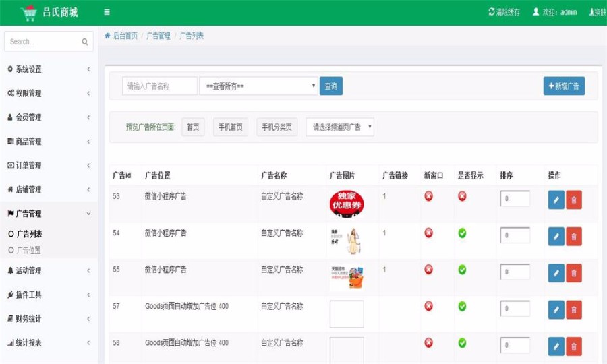The width and height of the screenshot is (607, 364).
Task: Edit ad row 57 with pencil icon
Action: 556,310
